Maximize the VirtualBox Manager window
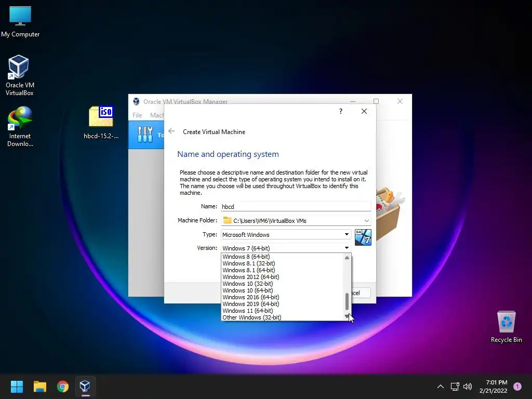532x399 pixels. tap(376, 101)
